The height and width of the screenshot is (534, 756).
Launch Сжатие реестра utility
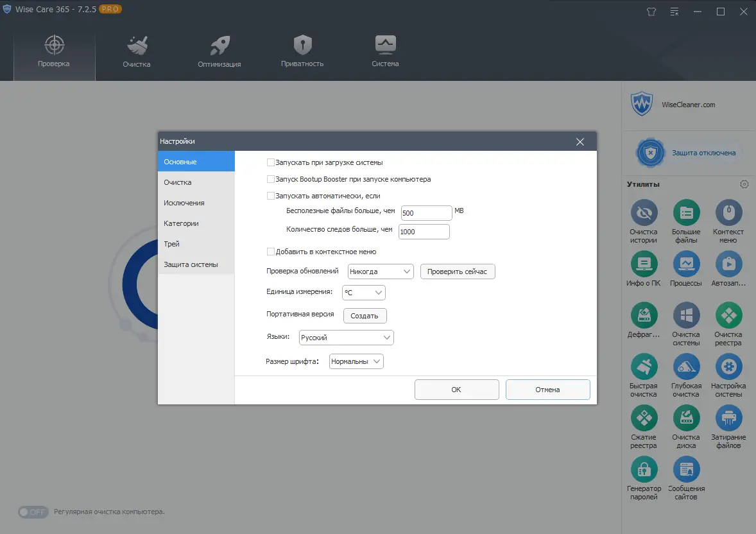pyautogui.click(x=644, y=418)
